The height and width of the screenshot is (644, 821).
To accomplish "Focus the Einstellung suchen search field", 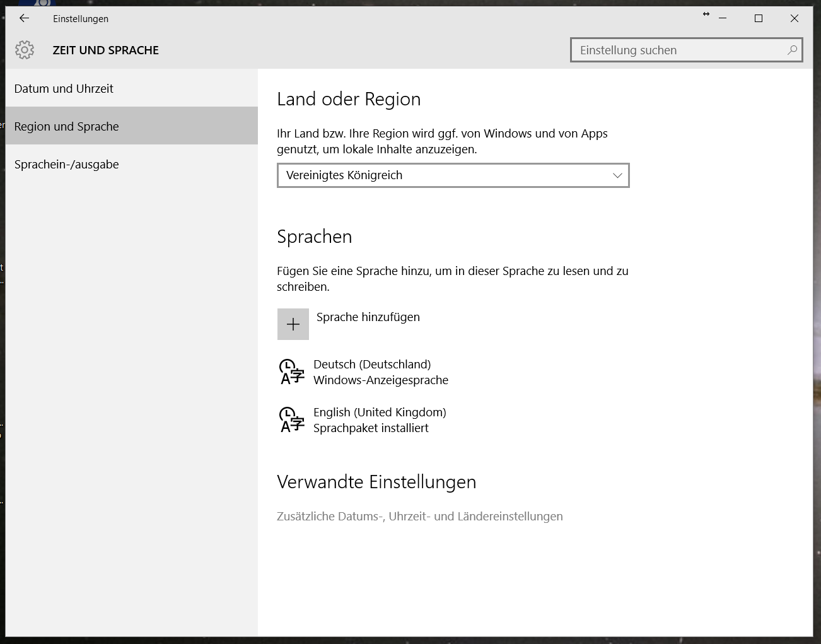I will pos(687,50).
